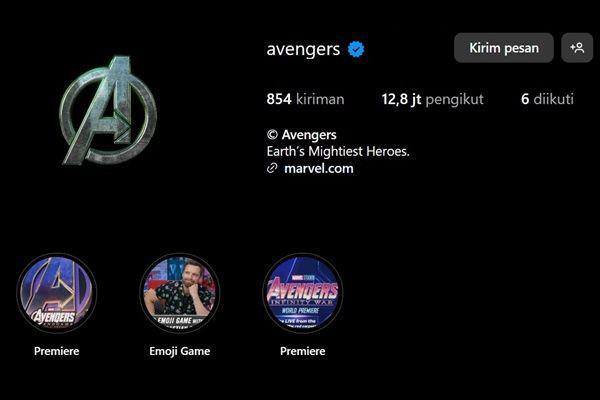View the 6 diikuti following list
Viewport: 600px width, 400px height.
tap(547, 99)
